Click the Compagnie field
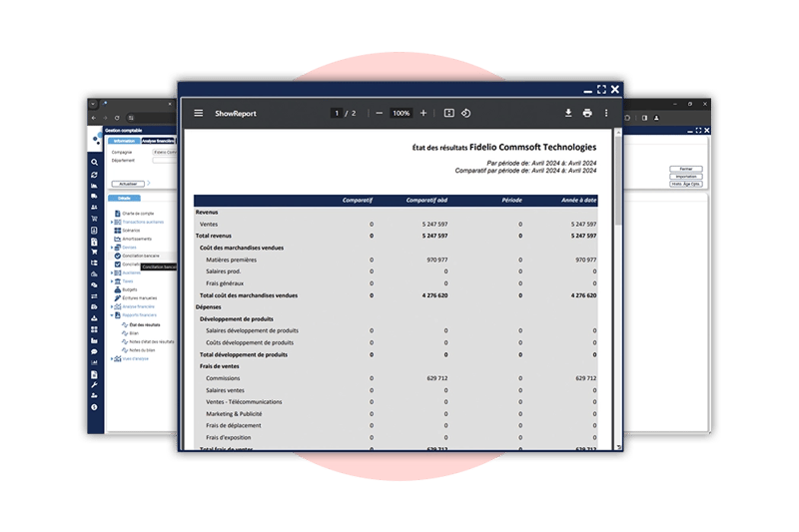The image size is (799, 532). coord(165,152)
